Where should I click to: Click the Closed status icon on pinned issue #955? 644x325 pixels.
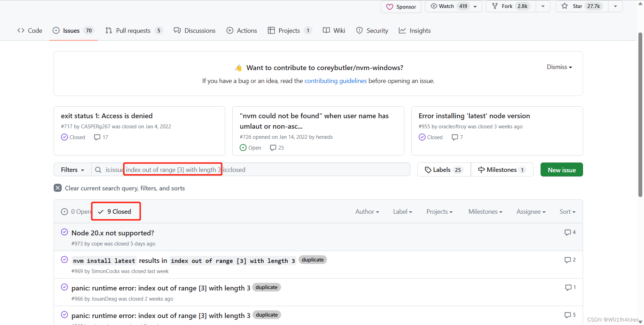(x=422, y=137)
